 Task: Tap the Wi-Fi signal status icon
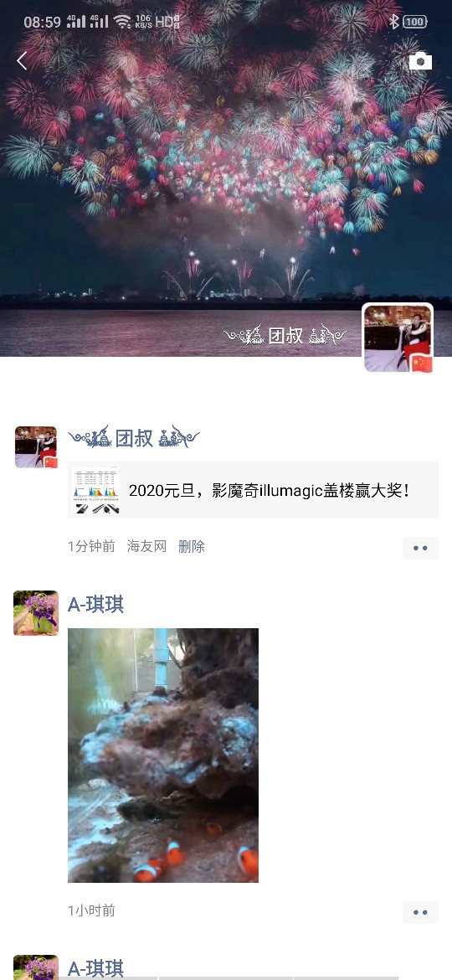(123, 22)
